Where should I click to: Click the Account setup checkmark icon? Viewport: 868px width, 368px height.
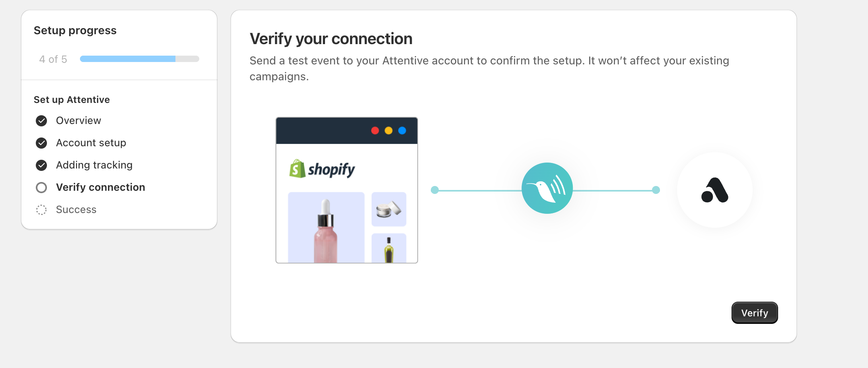tap(41, 143)
